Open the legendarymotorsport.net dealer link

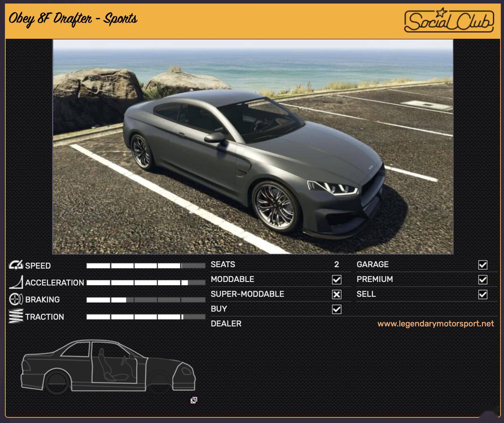point(436,324)
